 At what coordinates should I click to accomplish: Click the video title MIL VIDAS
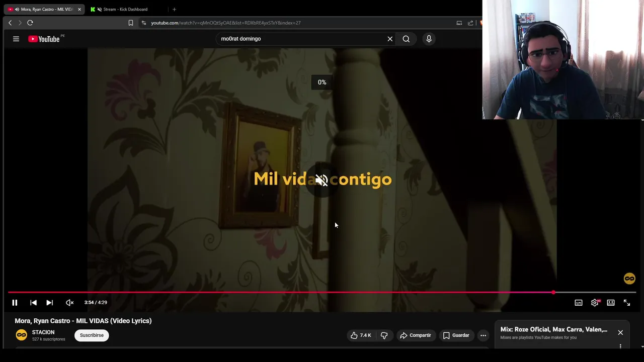(x=83, y=321)
